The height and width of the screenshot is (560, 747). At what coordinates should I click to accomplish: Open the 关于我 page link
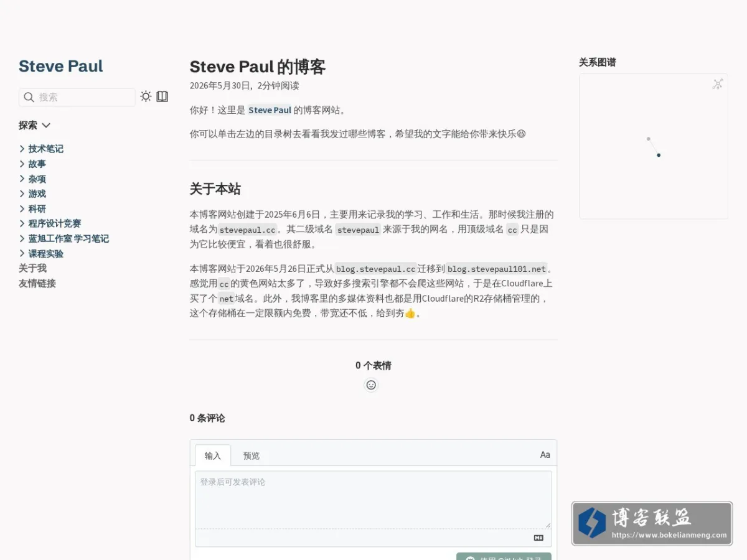click(x=32, y=268)
